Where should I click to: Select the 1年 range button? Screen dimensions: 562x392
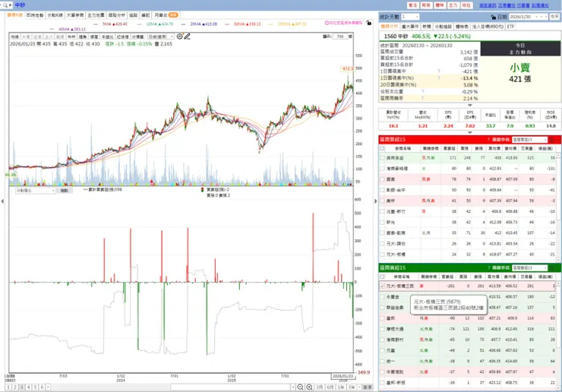click(341, 387)
